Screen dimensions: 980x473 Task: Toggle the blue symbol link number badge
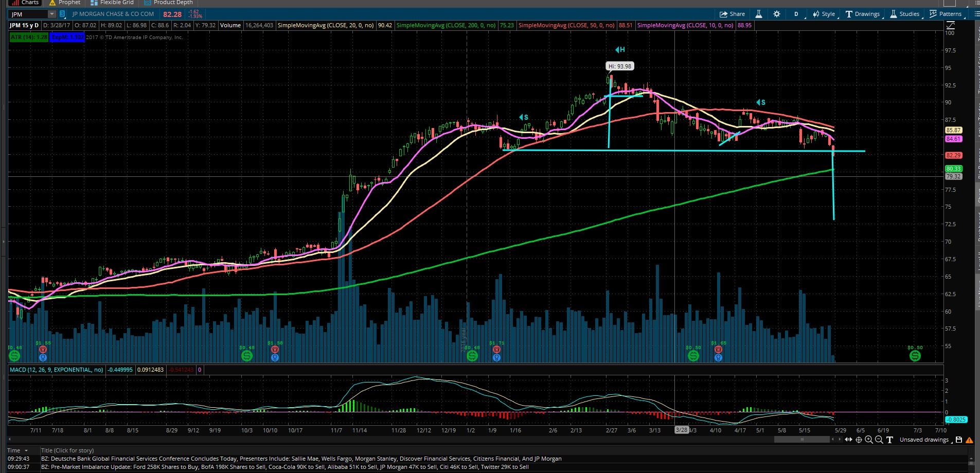(x=62, y=14)
